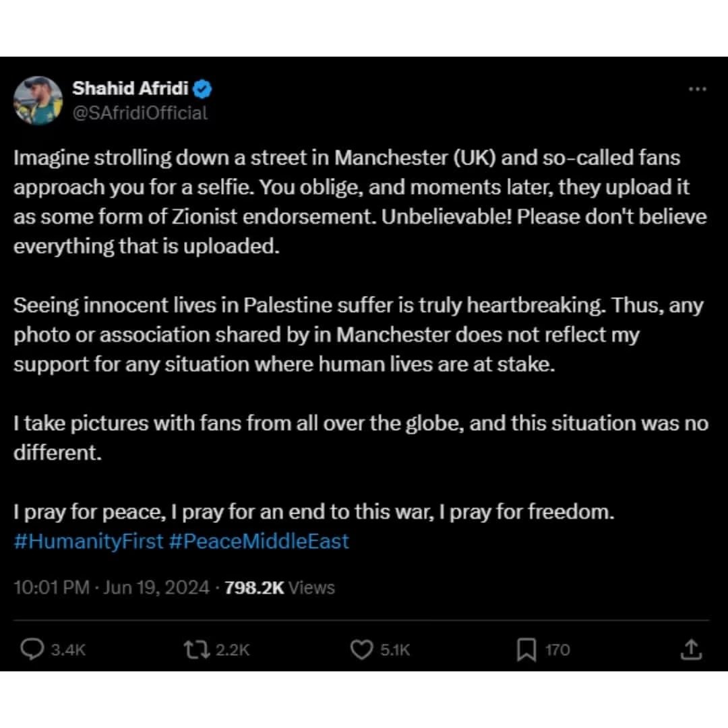This screenshot has height=728, width=728.
Task: Like the tweet with the heart icon
Action: point(362,649)
